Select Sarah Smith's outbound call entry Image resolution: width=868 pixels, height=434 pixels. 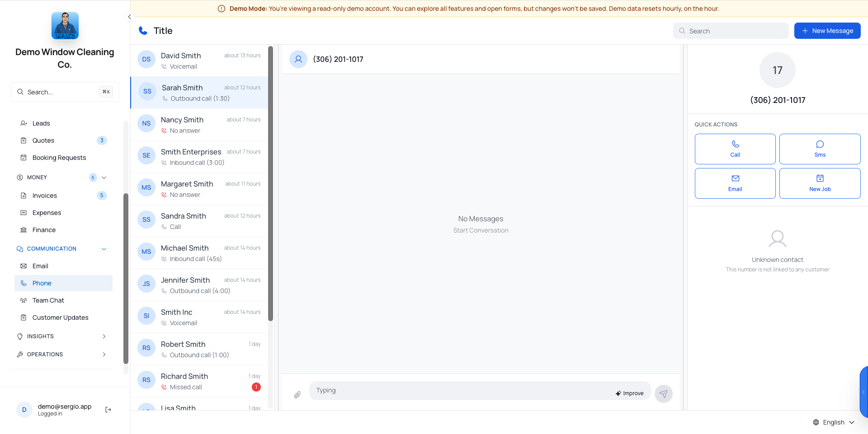point(199,93)
